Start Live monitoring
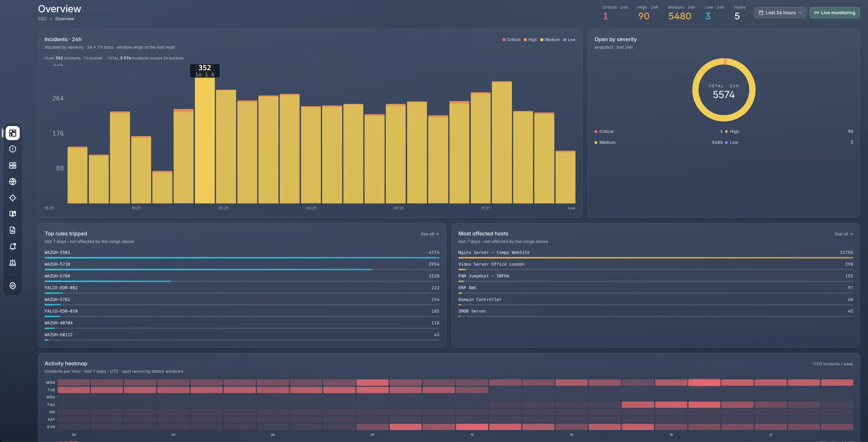Viewport: 868px width, 442px height. (834, 13)
